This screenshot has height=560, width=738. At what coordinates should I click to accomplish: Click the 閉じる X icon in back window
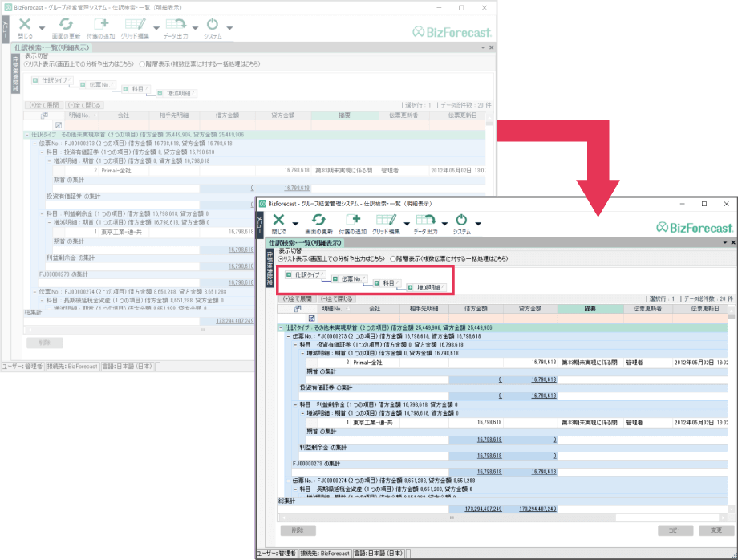pyautogui.click(x=25, y=24)
